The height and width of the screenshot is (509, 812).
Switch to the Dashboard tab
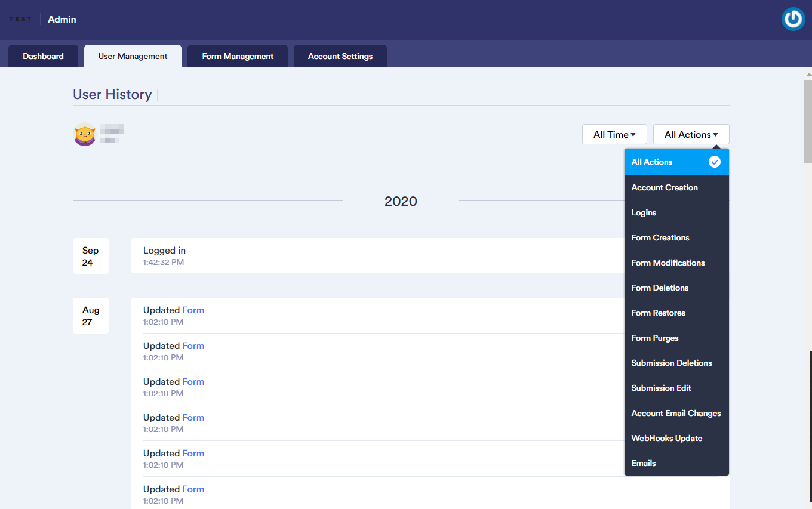43,56
